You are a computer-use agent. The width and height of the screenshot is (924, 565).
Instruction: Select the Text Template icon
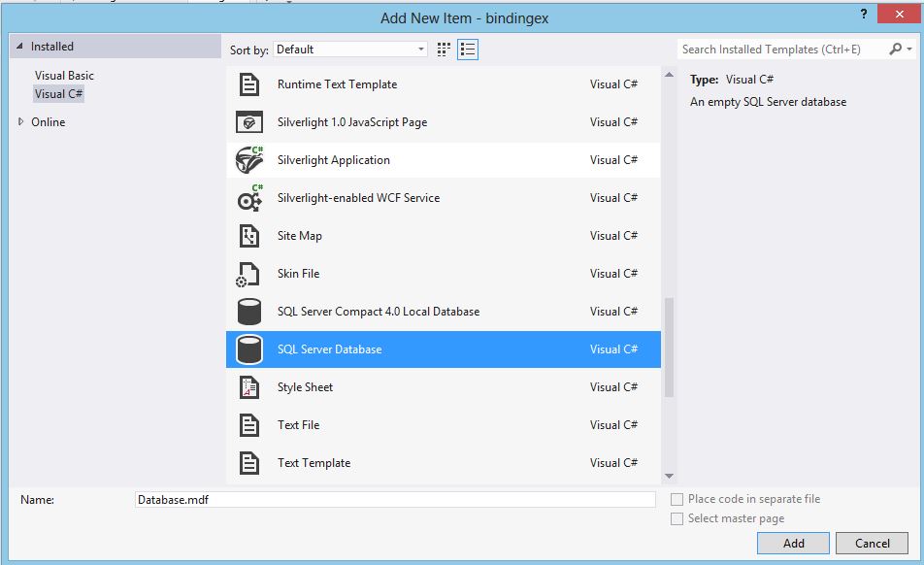point(249,462)
